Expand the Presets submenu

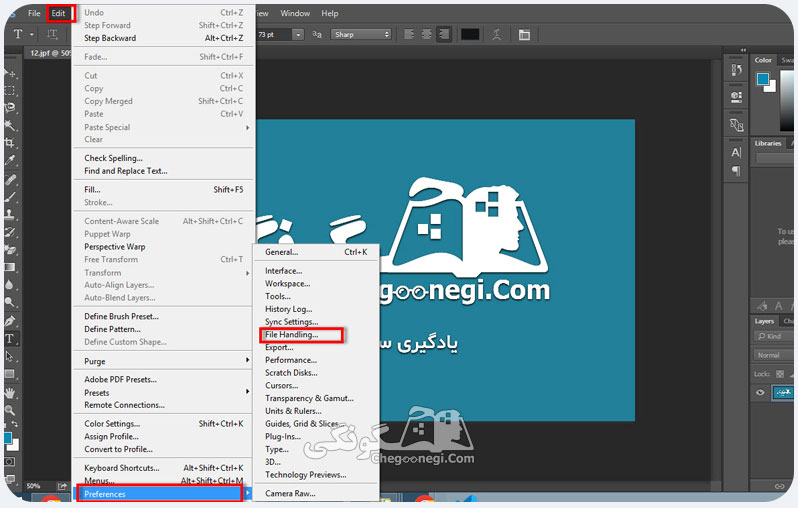pos(164,393)
